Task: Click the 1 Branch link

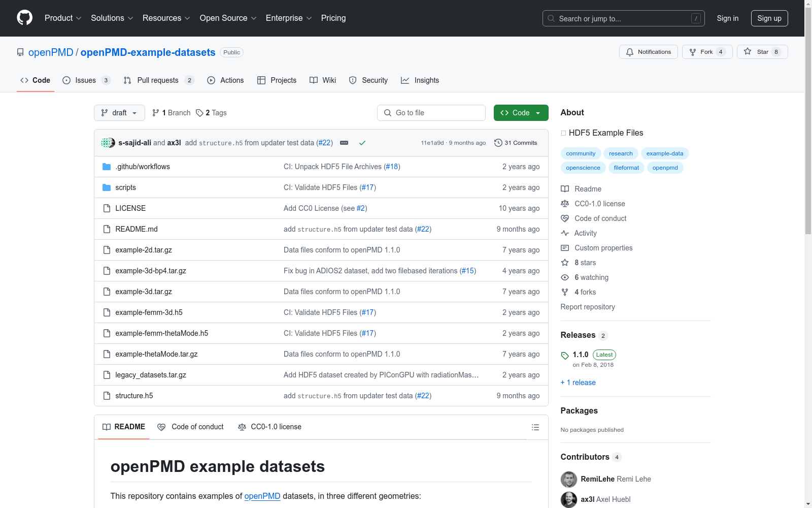Action: (171, 113)
